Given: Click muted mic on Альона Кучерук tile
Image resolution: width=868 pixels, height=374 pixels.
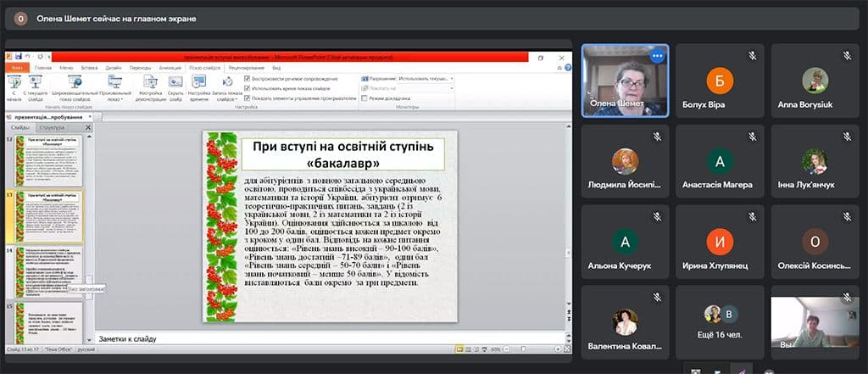Looking at the screenshot, I should click(x=657, y=216).
